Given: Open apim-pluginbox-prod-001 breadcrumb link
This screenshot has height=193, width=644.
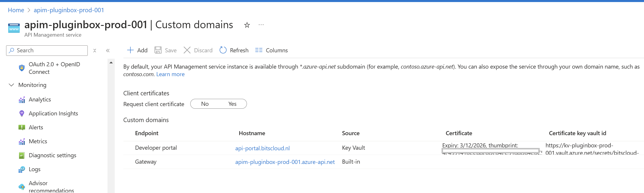Looking at the screenshot, I should tap(69, 10).
